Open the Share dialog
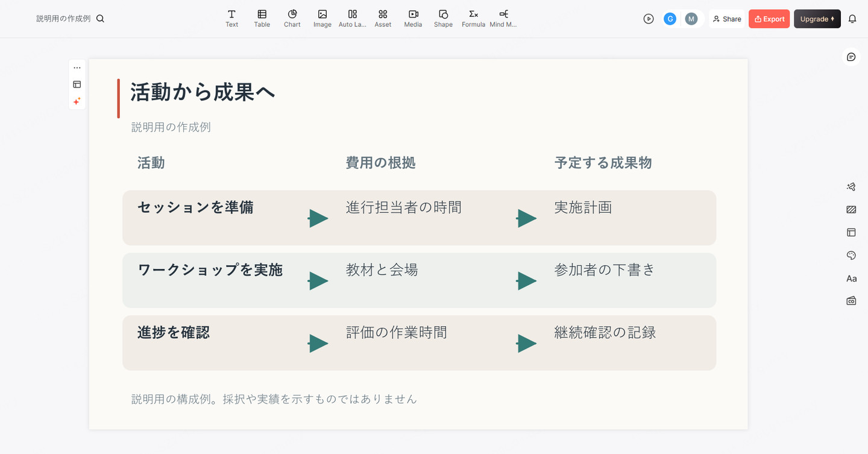The height and width of the screenshot is (454, 868). click(727, 19)
